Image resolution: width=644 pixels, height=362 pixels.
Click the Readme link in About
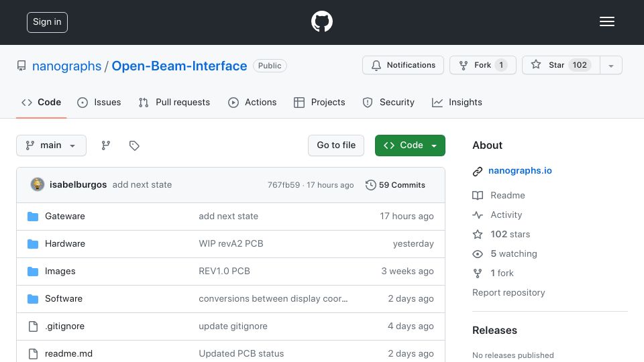[x=508, y=195]
